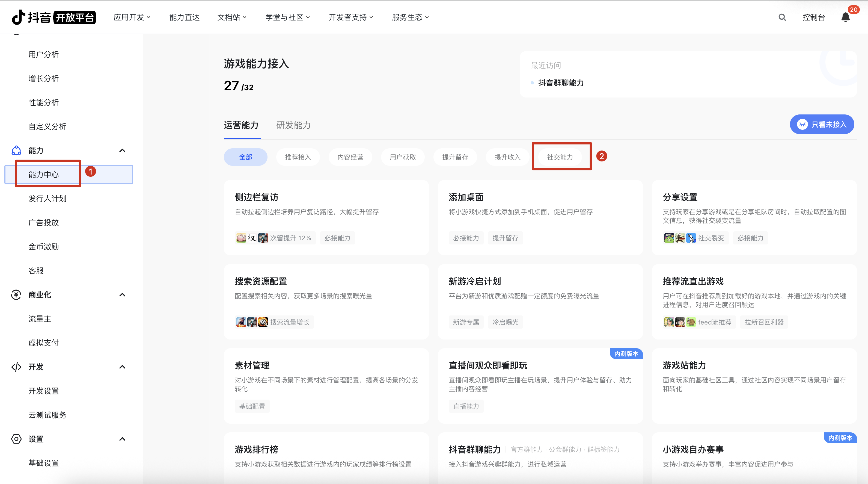The height and width of the screenshot is (484, 868).
Task: Select the 提升留存 filter chip
Action: pos(455,157)
